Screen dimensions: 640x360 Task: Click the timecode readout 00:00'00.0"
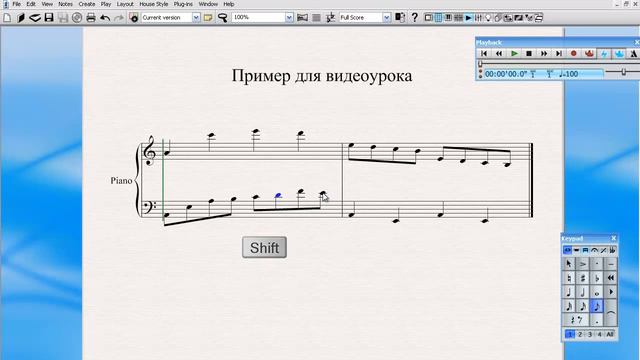click(x=506, y=74)
